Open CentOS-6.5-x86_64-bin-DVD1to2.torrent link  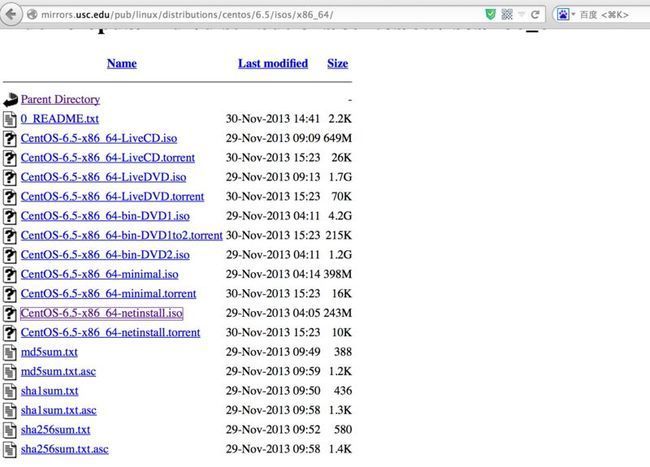[x=122, y=235]
